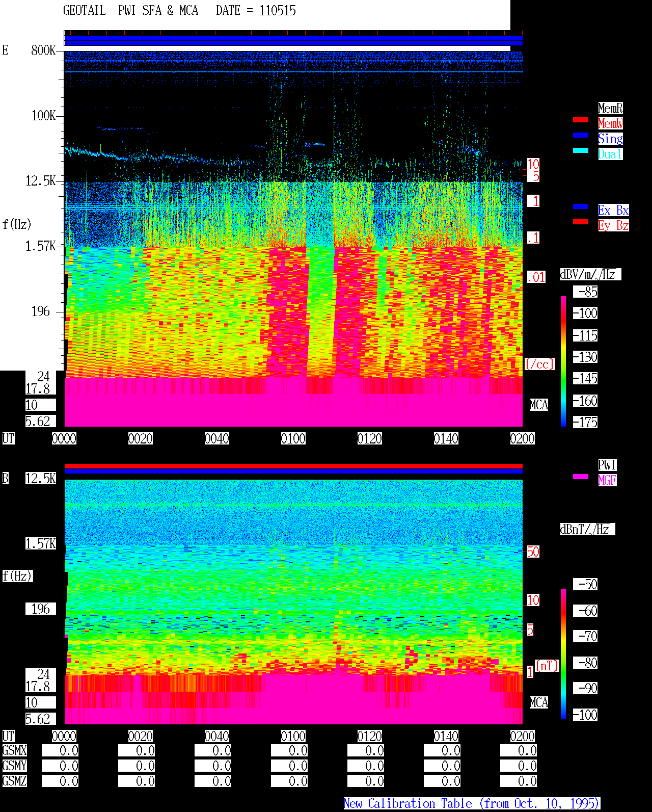Select the Dual legend label
Image resolution: width=652 pixels, height=812 pixels.
click(x=610, y=154)
